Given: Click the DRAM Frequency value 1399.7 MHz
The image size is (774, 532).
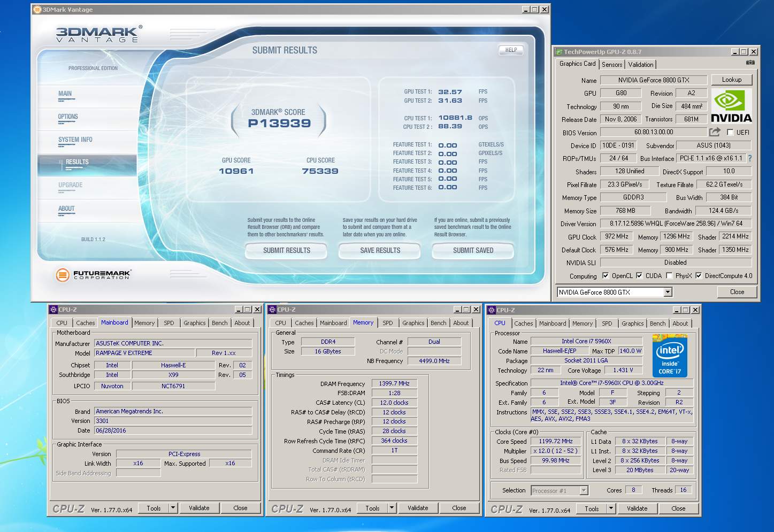Looking at the screenshot, I should pos(394,383).
